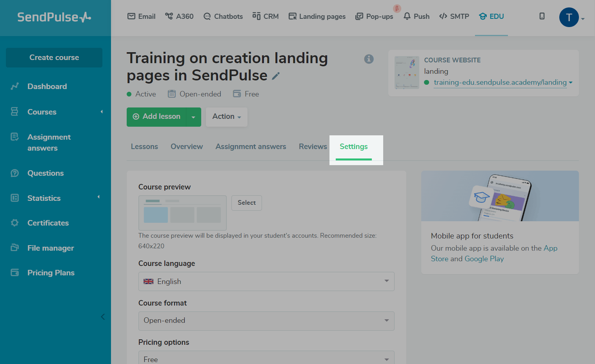This screenshot has height=364, width=595.
Task: Open the training-edu.sendpulse.academy/landing link
Action: pos(500,82)
